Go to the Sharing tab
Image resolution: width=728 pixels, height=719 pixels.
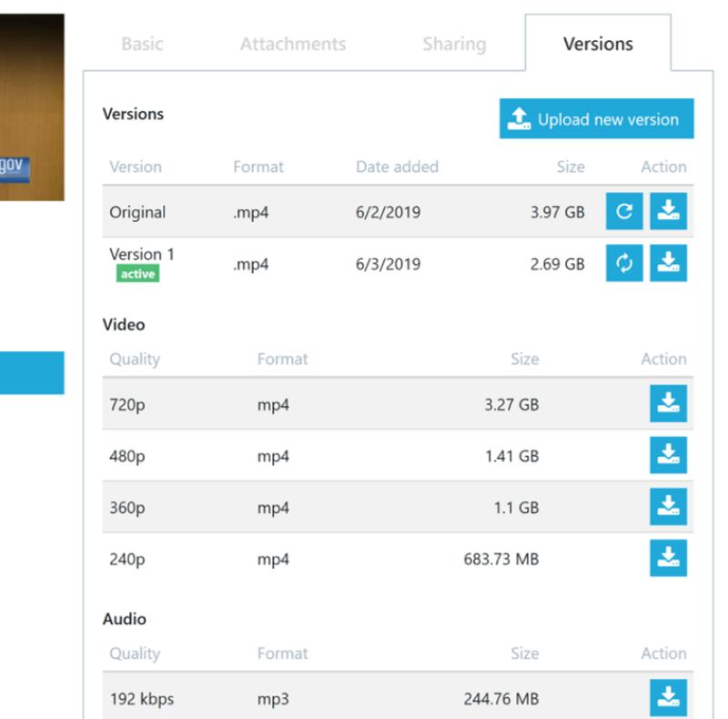(454, 44)
